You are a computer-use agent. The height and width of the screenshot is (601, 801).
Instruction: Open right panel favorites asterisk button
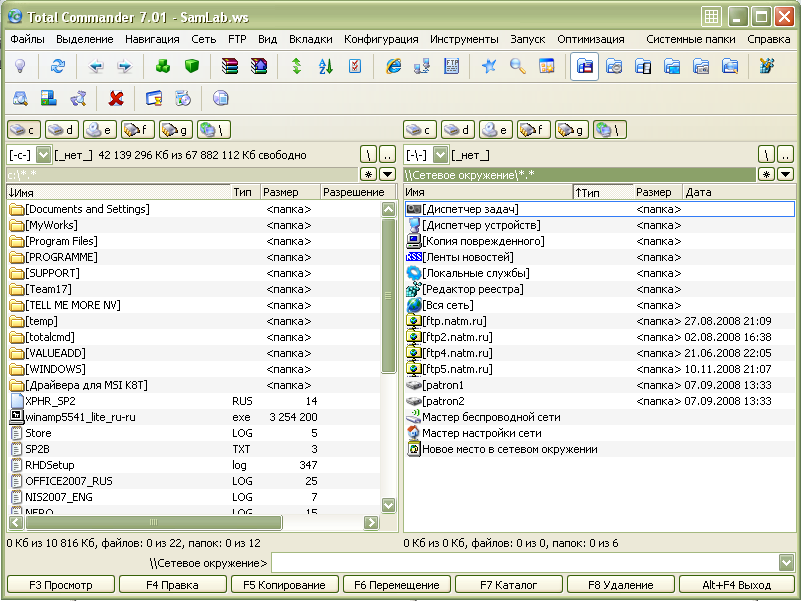click(766, 175)
